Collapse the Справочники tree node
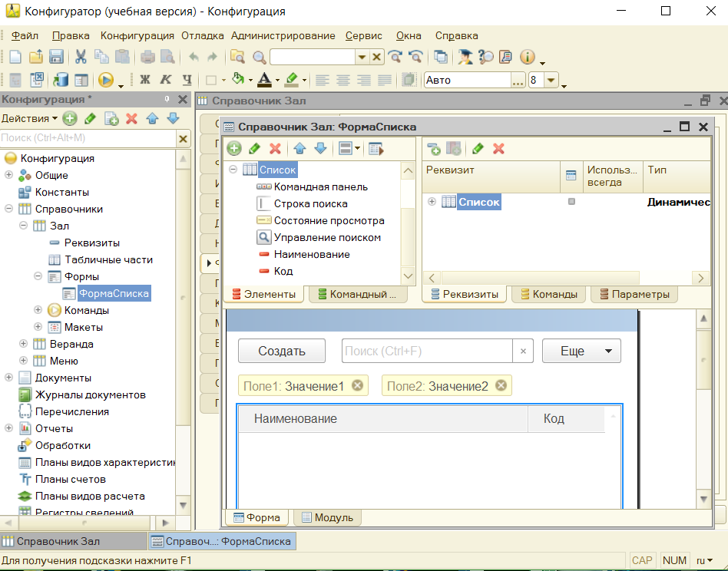This screenshot has height=571, width=728. pyautogui.click(x=9, y=209)
